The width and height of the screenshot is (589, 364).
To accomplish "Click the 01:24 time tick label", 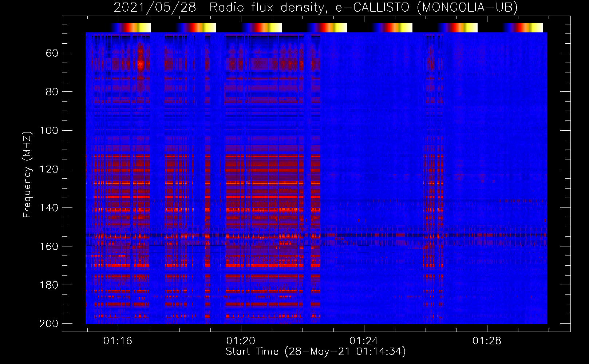I will pos(364,341).
